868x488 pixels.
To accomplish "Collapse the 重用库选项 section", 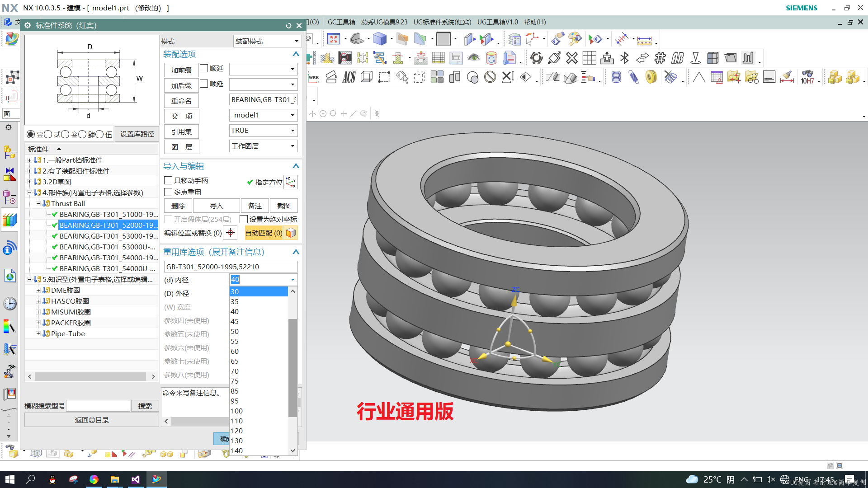I will tap(296, 252).
